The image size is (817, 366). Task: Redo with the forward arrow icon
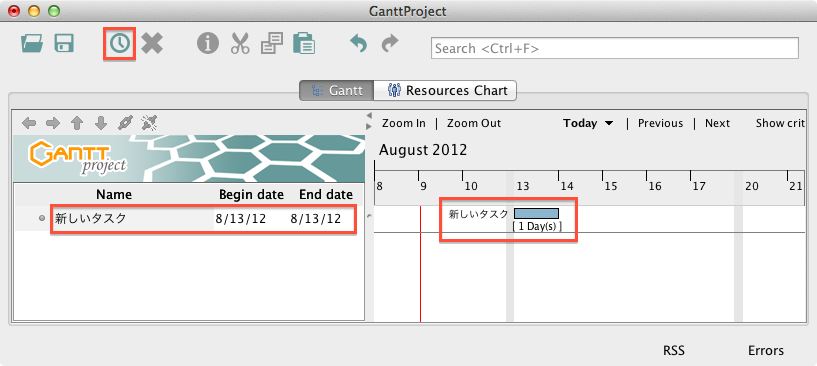(390, 44)
